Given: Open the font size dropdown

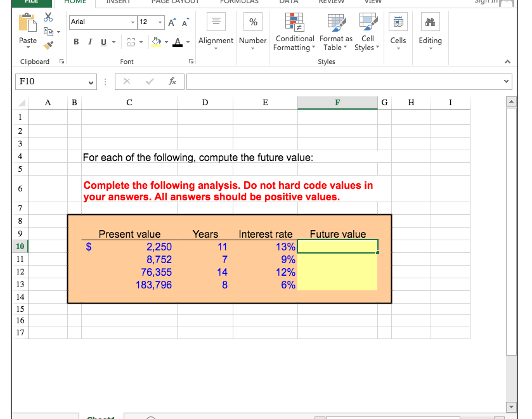Looking at the screenshot, I should 159,22.
